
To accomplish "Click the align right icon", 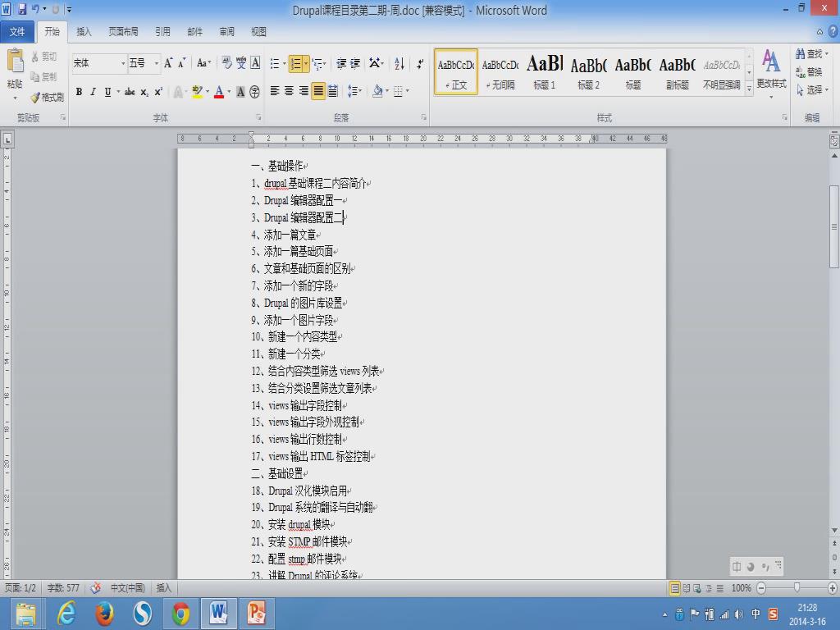I will coord(304,91).
